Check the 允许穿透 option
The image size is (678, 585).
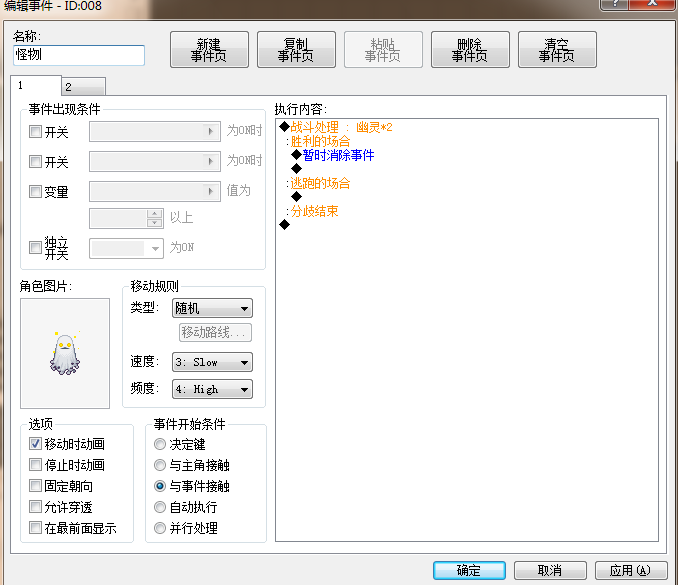click(35, 506)
